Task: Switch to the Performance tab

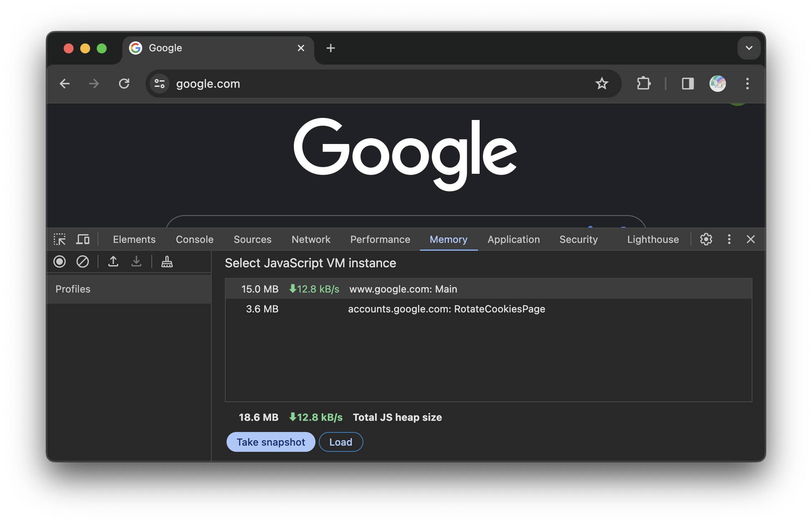Action: [380, 239]
